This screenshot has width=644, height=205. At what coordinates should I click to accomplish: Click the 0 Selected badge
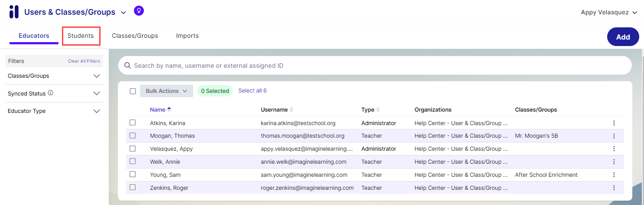click(x=215, y=91)
